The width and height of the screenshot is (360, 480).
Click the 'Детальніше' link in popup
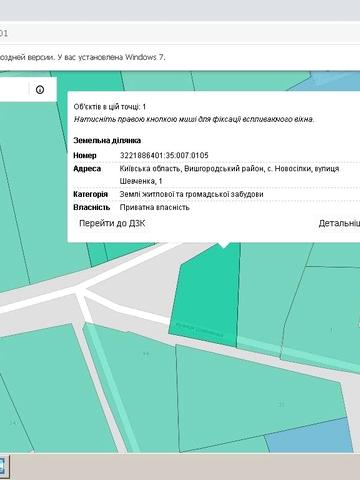(x=339, y=223)
